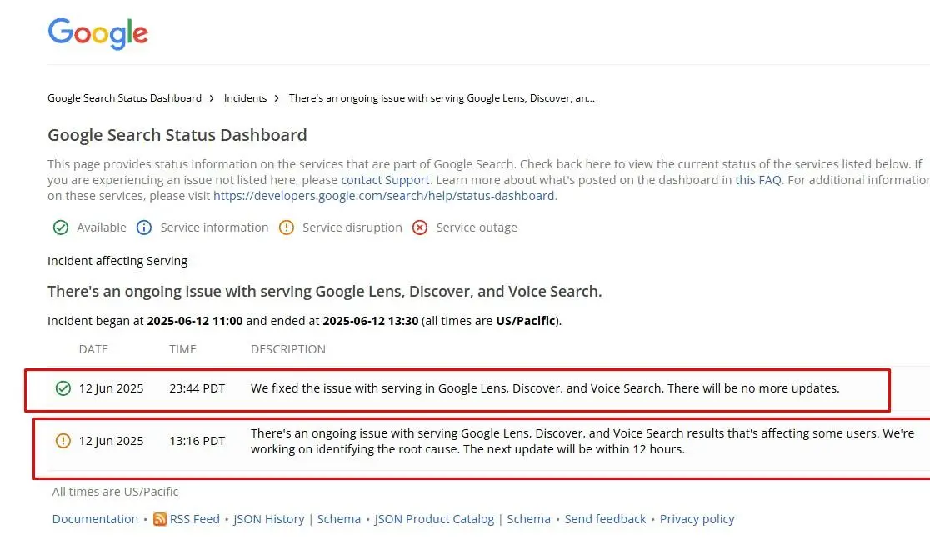The image size is (930, 560).
Task: Click the 'working on identifying the root cause' description
Action: pyautogui.click(x=582, y=442)
